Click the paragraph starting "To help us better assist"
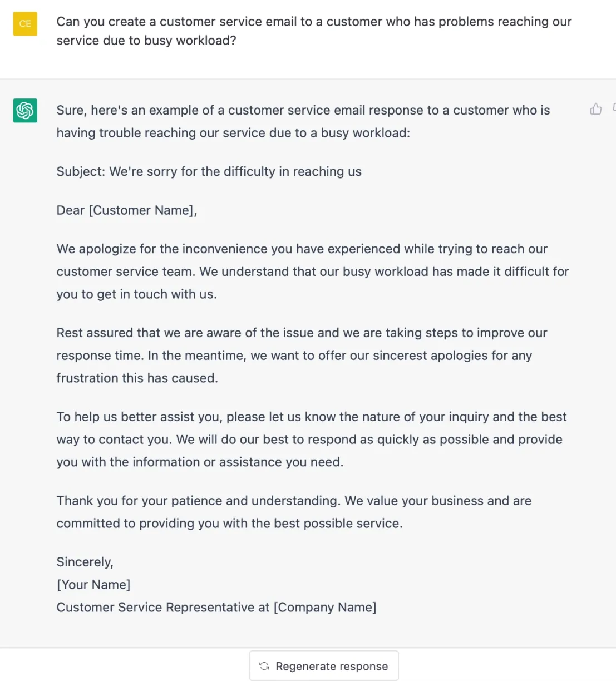 tap(311, 439)
